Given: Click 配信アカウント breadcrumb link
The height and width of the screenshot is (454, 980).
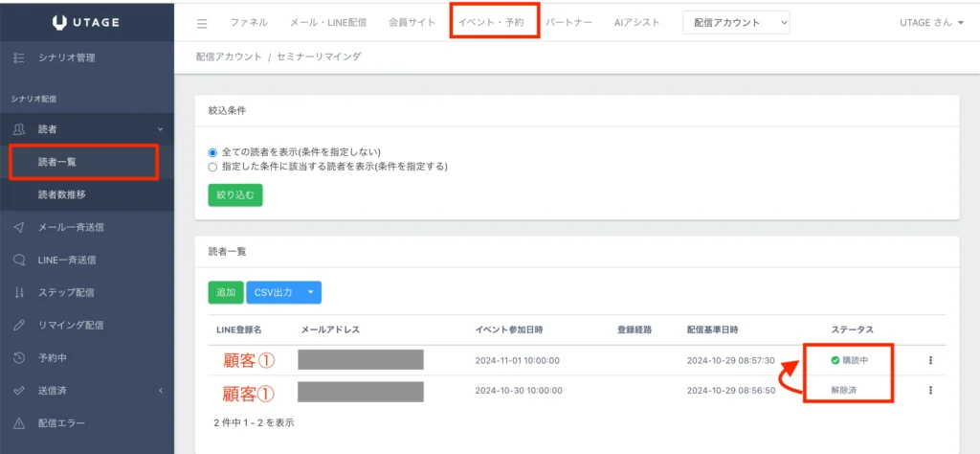Looking at the screenshot, I should tap(229, 57).
